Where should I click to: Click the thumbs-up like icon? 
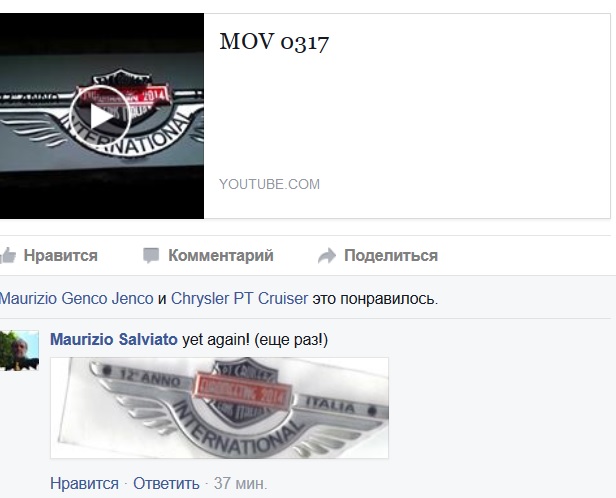point(8,256)
